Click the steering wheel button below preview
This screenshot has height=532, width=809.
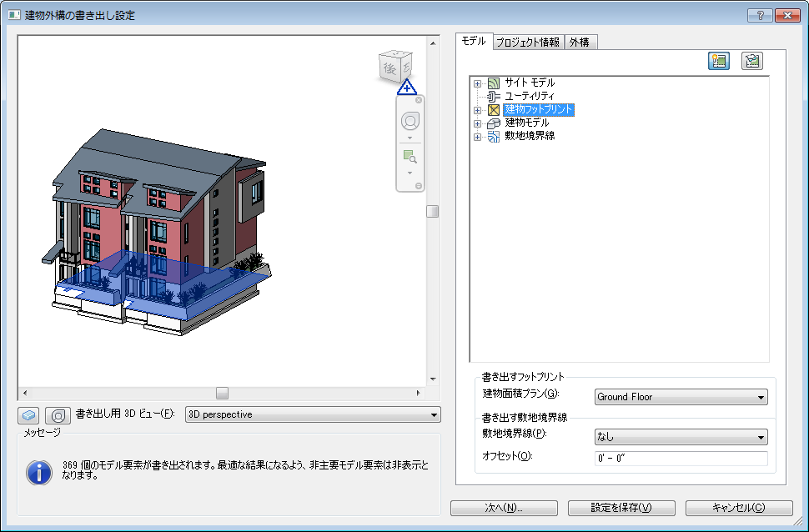[58, 415]
